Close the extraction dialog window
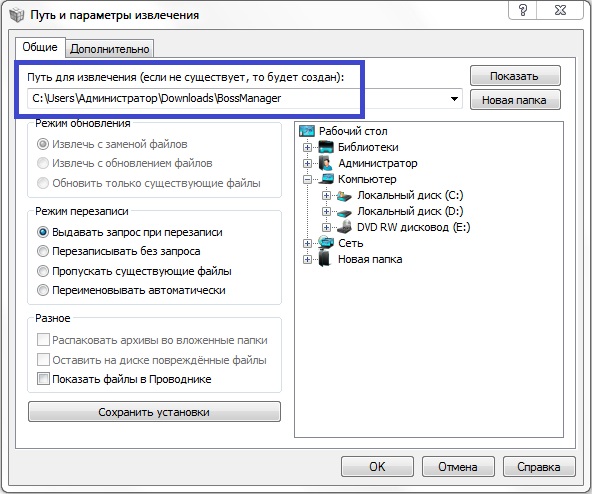This screenshot has width=592, height=494. (560, 10)
